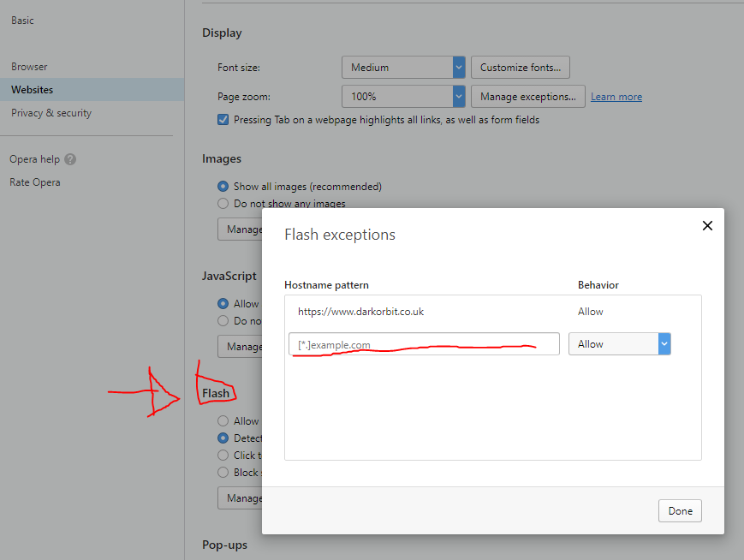Pick the Block radio under Flash
The image size is (744, 560).
point(223,473)
